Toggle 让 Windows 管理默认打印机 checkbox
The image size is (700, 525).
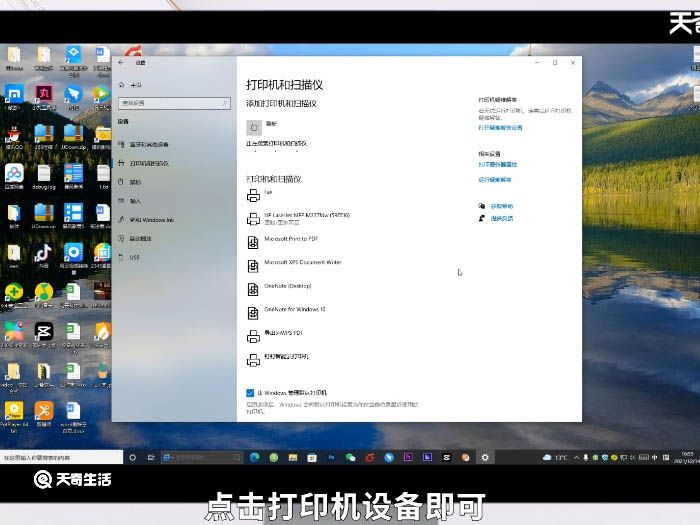click(x=250, y=393)
